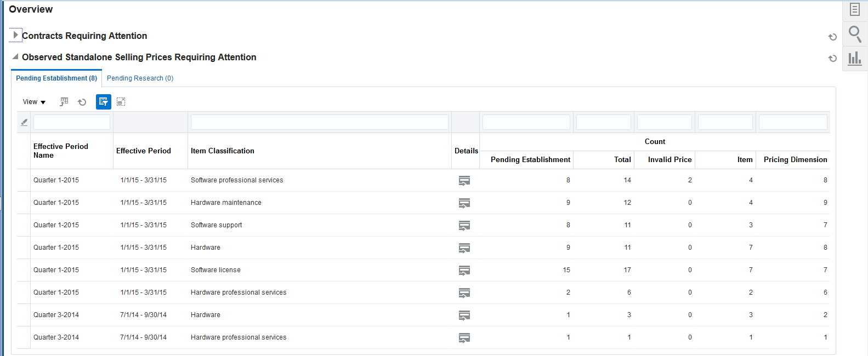
Task: Collapse Observed Standalone Selling Prices section
Action: tap(15, 56)
